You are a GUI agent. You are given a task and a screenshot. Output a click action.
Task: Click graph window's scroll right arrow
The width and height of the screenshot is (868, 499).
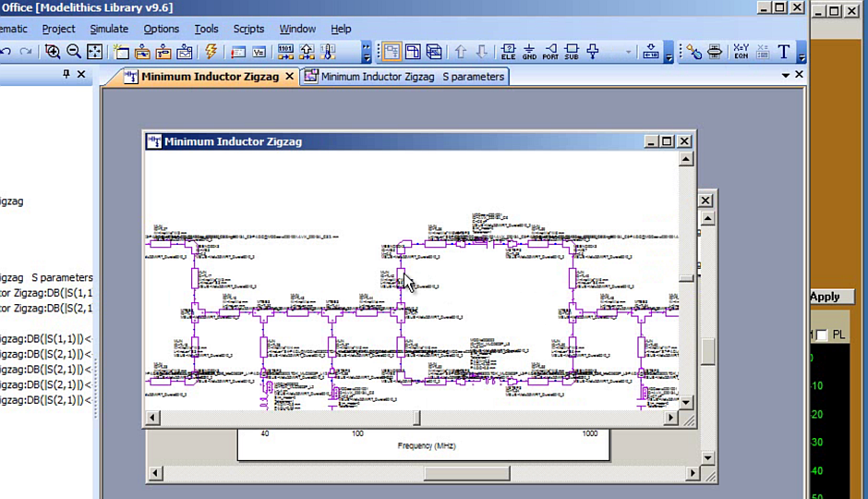pos(692,473)
